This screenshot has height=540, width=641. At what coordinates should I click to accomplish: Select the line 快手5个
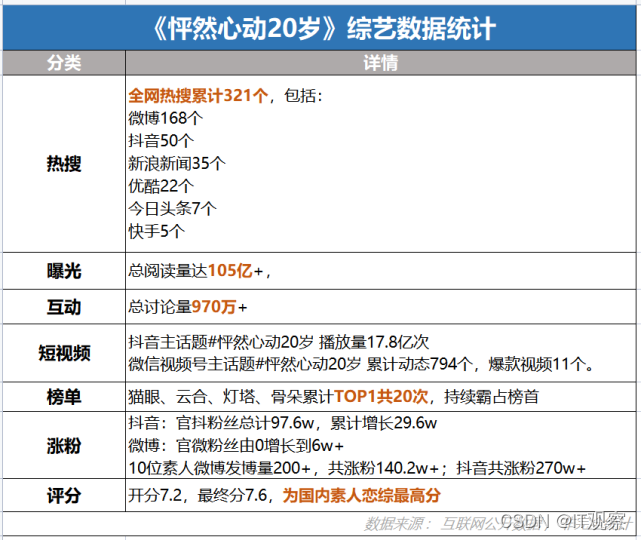click(157, 231)
